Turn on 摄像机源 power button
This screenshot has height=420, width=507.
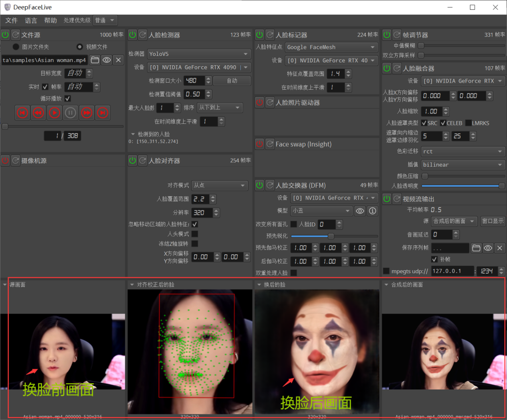click(6, 160)
